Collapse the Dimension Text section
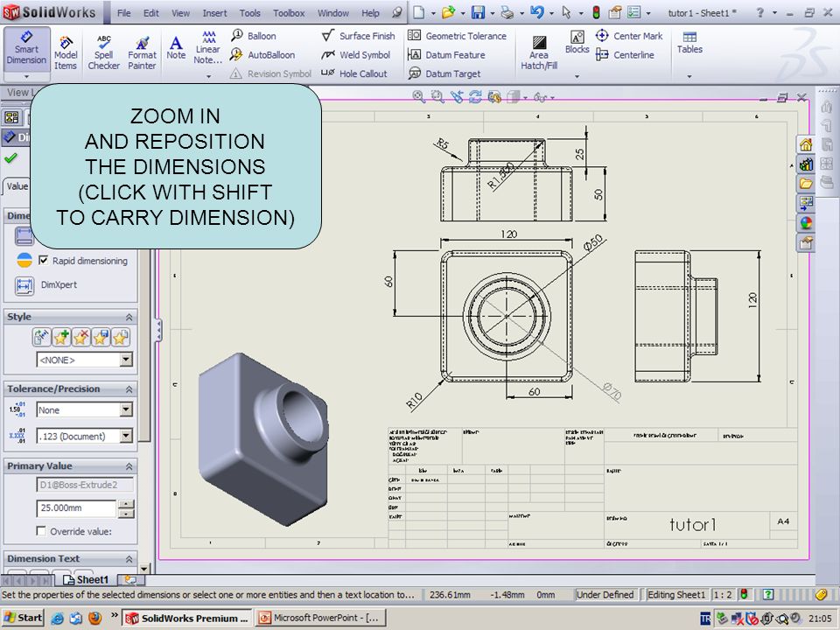The width and height of the screenshot is (840, 630). pyautogui.click(x=129, y=559)
